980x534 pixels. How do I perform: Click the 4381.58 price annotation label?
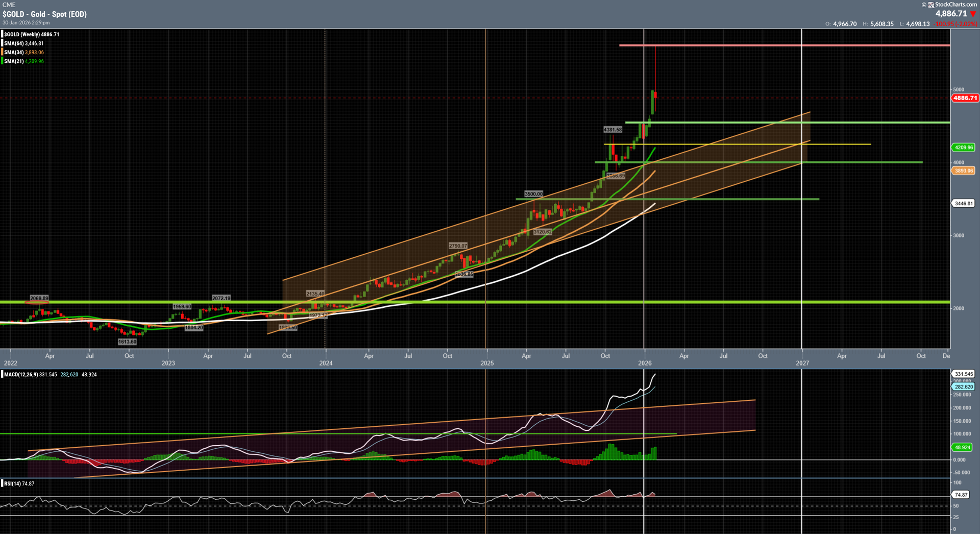click(612, 130)
